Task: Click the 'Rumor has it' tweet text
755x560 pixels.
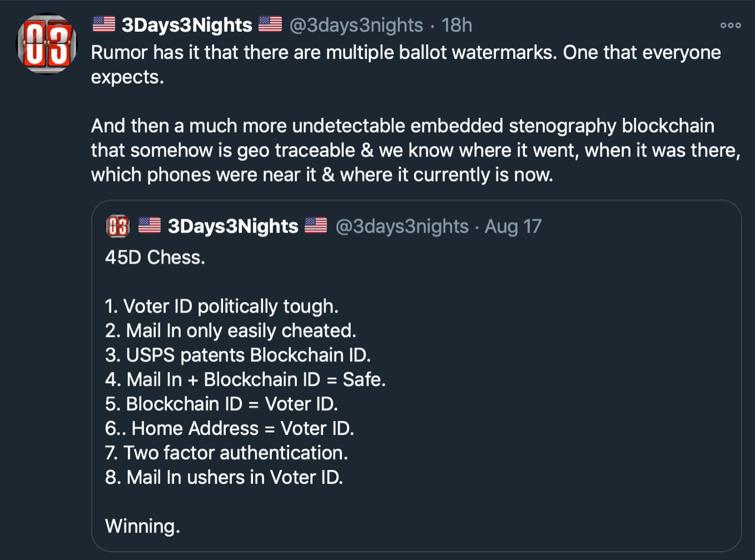Action: pyautogui.click(x=406, y=65)
